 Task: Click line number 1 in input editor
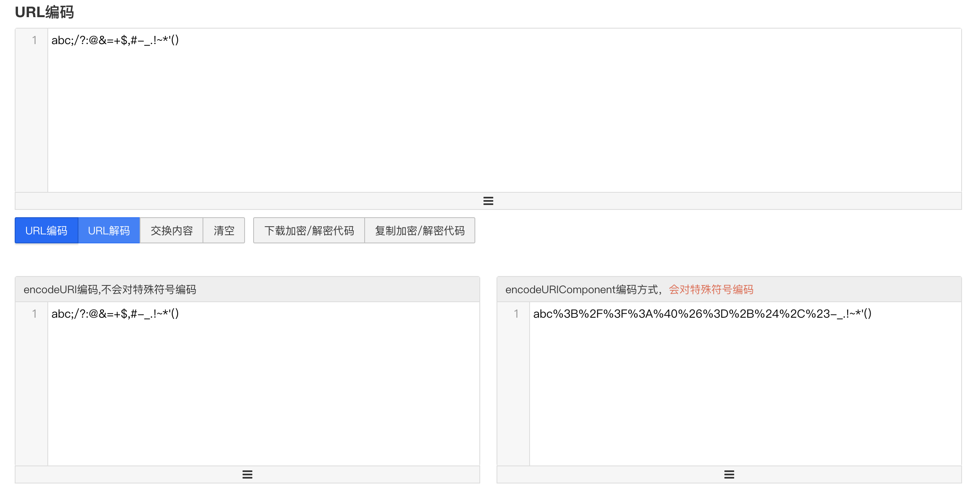(x=34, y=40)
